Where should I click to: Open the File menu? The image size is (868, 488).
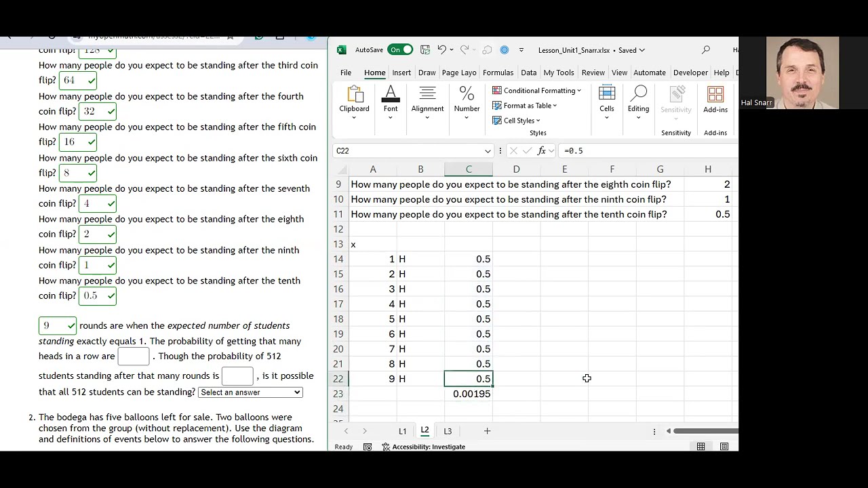pyautogui.click(x=346, y=73)
